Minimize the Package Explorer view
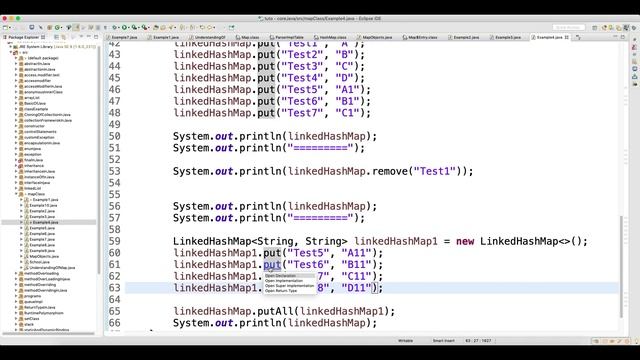 [x=89, y=37]
